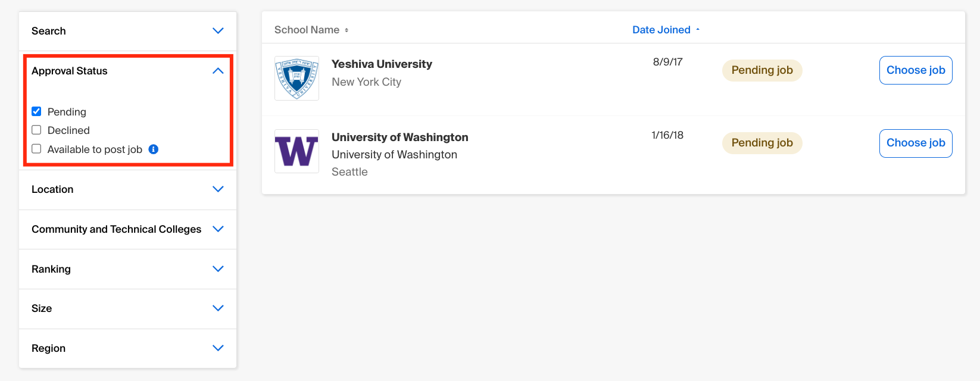Click the Yeshiva University logo

(x=297, y=79)
